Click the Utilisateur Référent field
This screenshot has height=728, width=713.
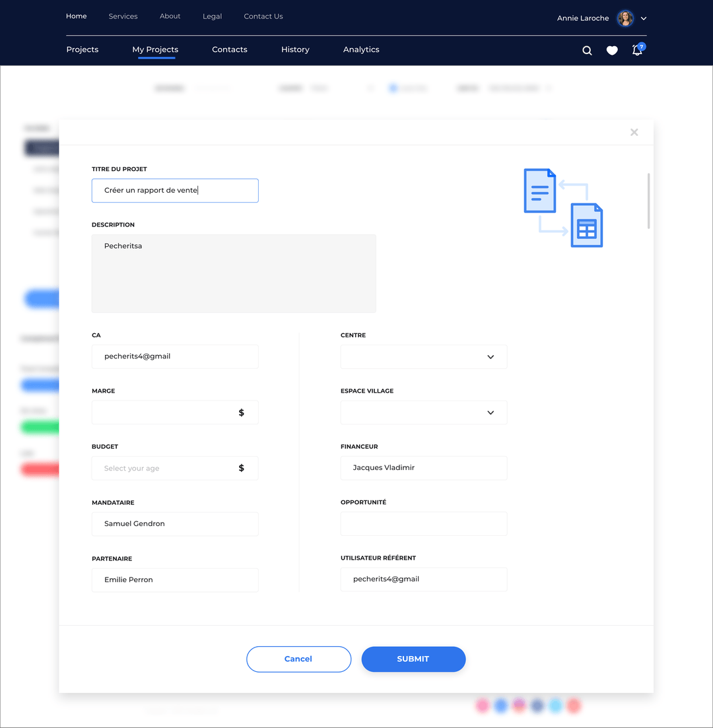tap(424, 579)
